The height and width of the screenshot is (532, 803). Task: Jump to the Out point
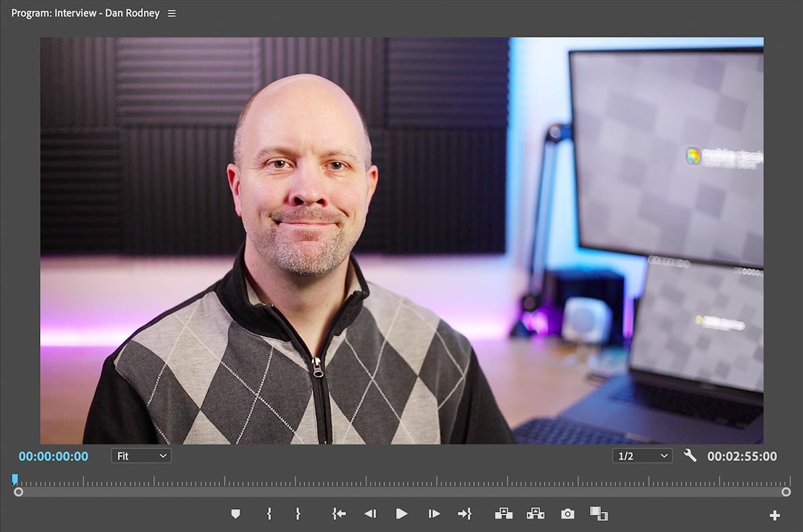coord(464,513)
